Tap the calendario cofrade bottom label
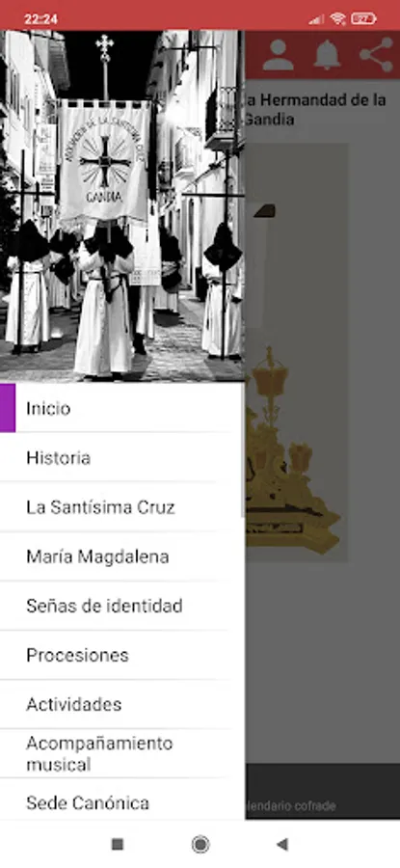 click(x=291, y=805)
